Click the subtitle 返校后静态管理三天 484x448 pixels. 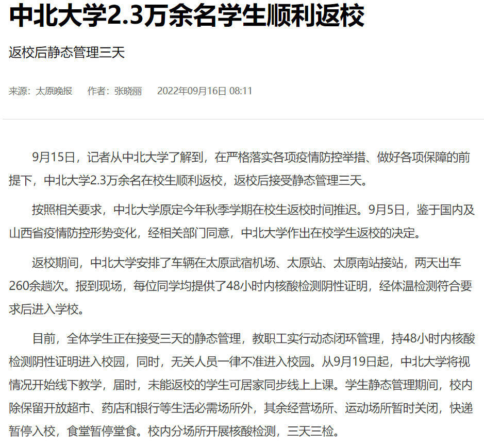coord(66,53)
